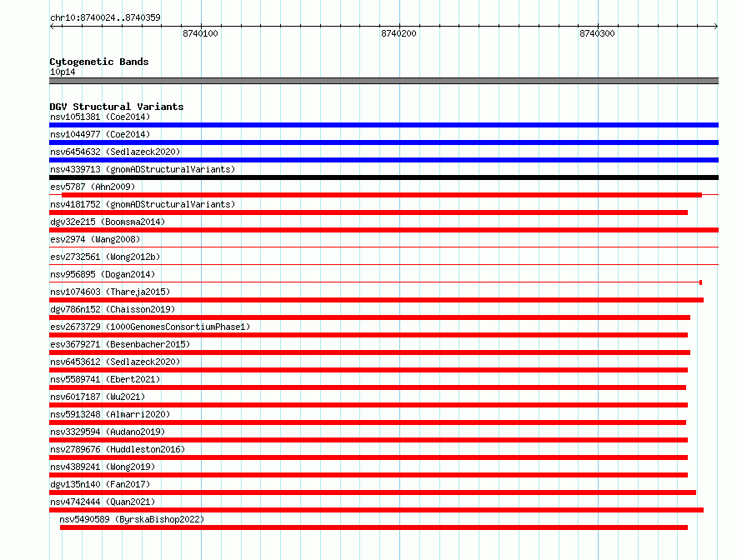742x560 pixels.
Task: Click the red bar under nsv6017187
Action: pos(368,405)
